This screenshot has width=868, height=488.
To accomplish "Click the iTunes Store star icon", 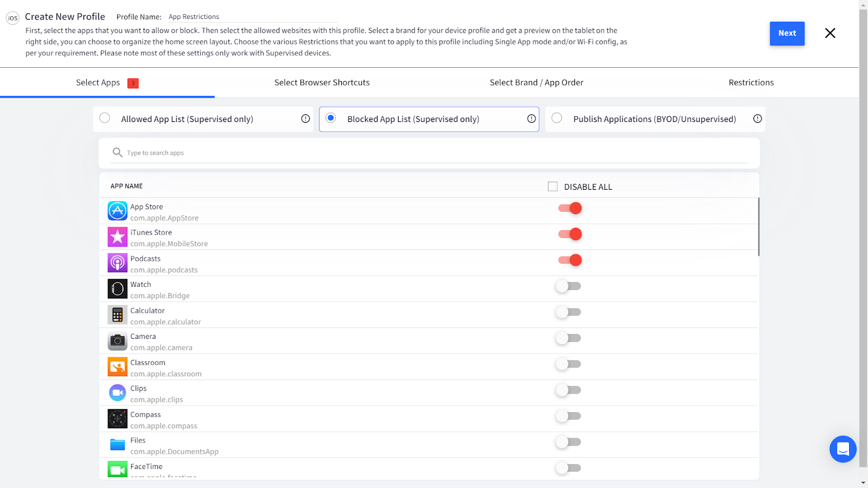I will 117,237.
